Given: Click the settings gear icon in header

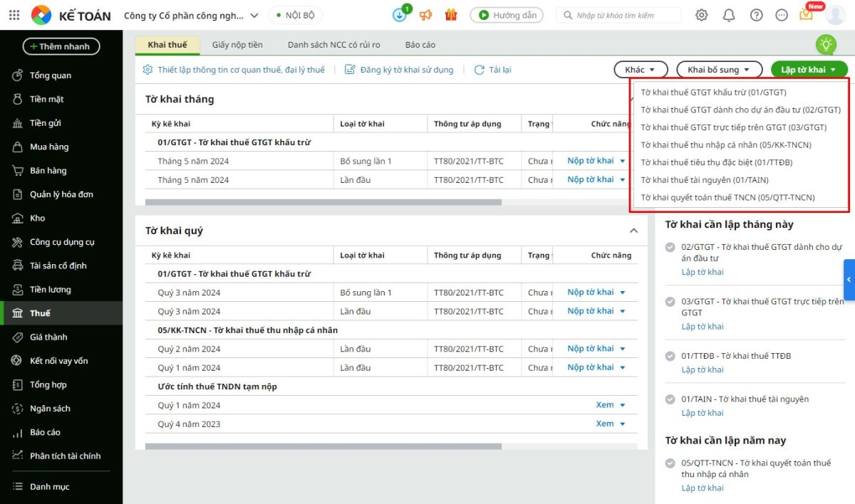Looking at the screenshot, I should tap(702, 15).
